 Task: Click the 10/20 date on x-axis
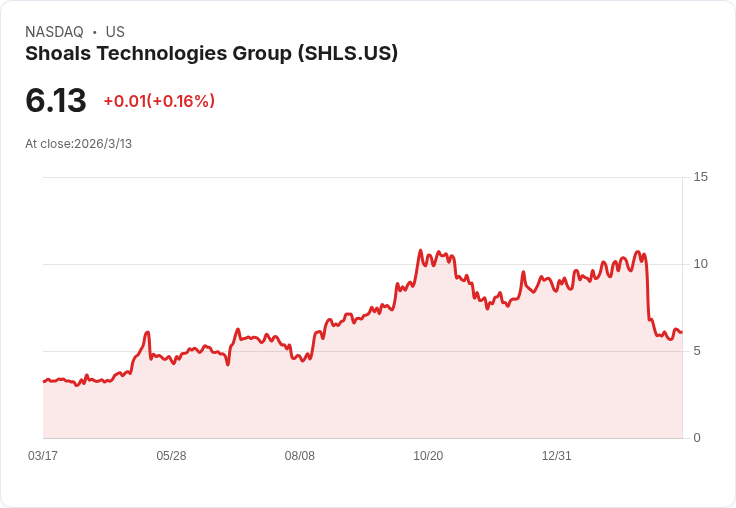pos(428,456)
